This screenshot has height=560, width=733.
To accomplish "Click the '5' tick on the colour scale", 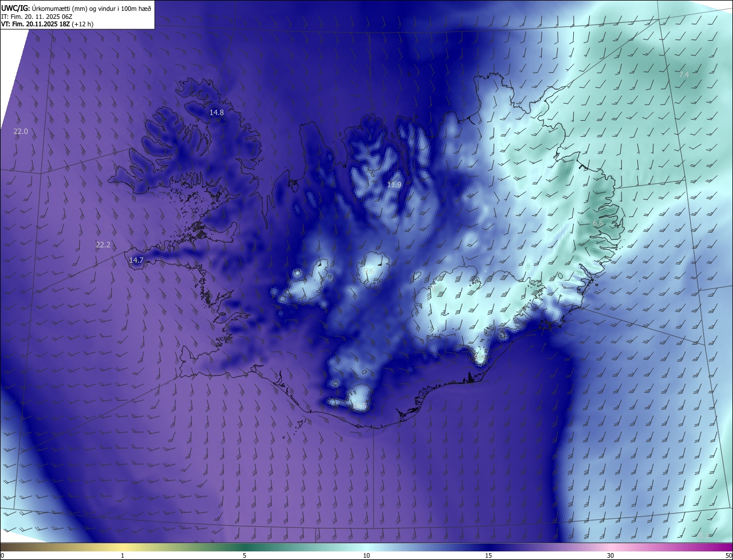I will [x=245, y=556].
